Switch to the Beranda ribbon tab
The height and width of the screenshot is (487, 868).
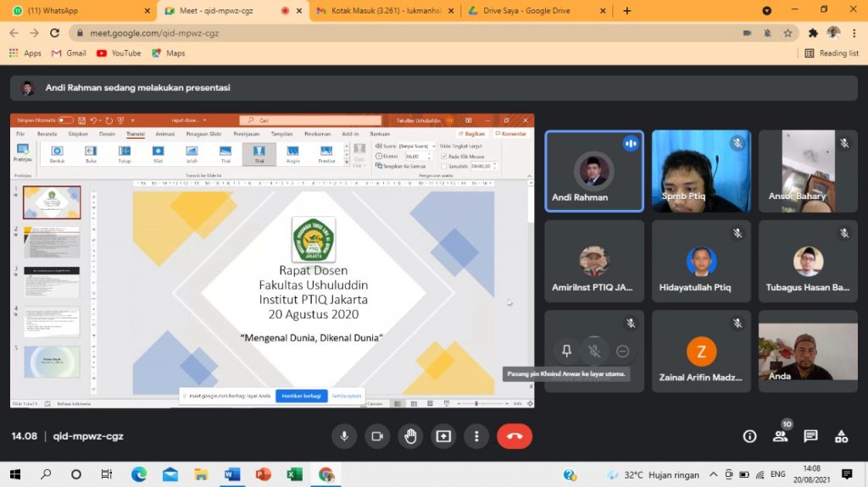47,134
